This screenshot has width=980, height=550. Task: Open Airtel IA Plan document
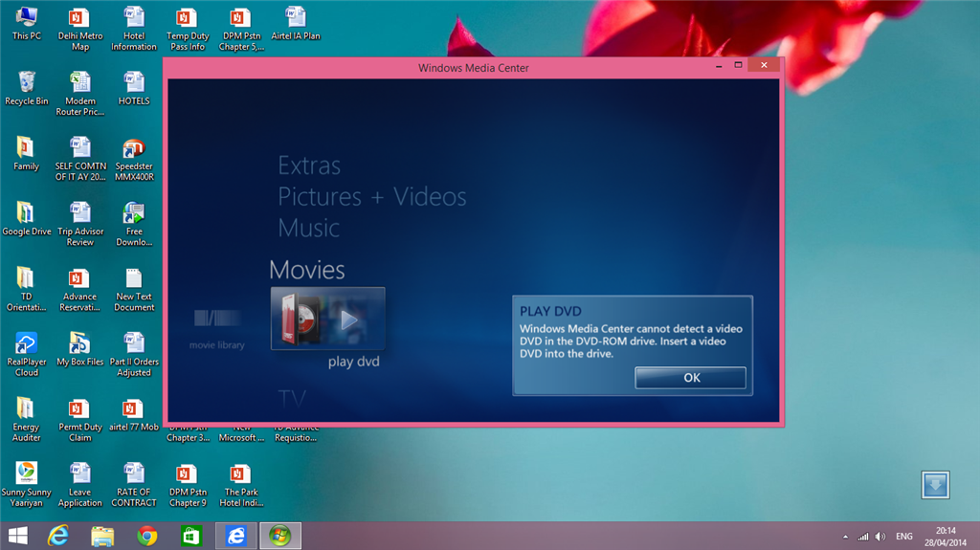click(296, 24)
